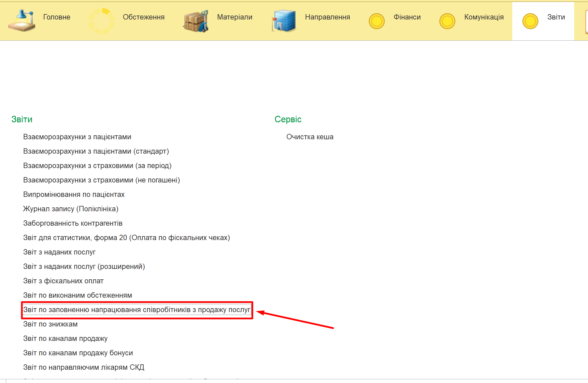
Task: Open Випромінювання по пацієнтах report
Action: (x=74, y=194)
